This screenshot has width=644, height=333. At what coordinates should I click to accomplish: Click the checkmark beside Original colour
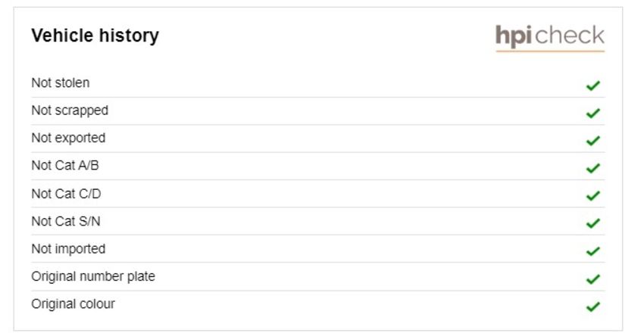coord(593,307)
